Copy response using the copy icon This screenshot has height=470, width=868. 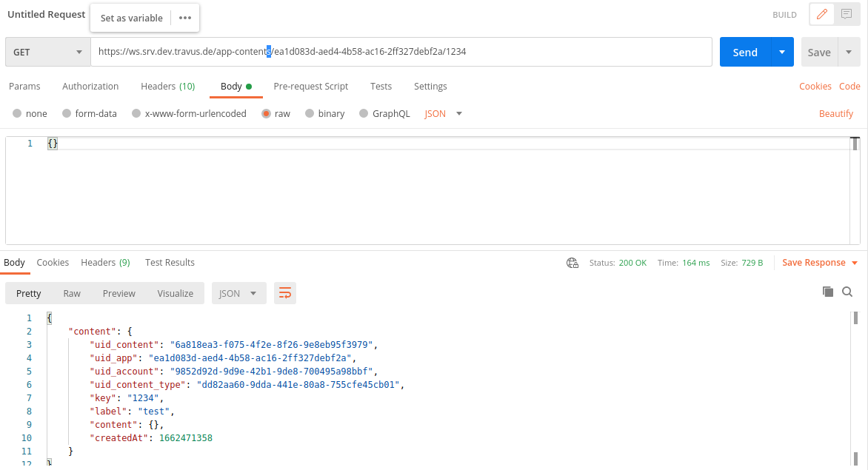[828, 292]
